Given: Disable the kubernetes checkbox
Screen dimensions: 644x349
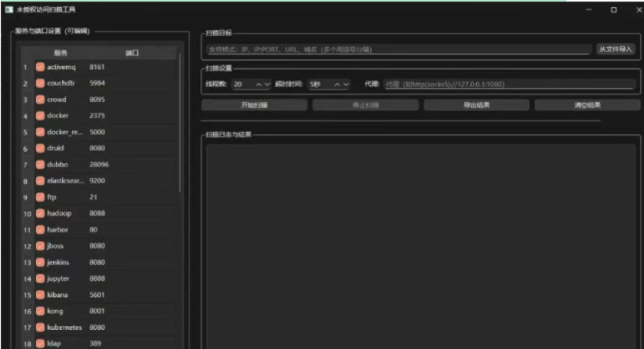Looking at the screenshot, I should (x=40, y=328).
